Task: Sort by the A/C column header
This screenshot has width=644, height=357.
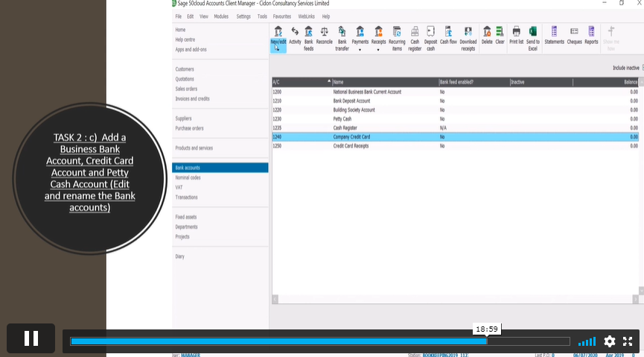Action: 302,82
